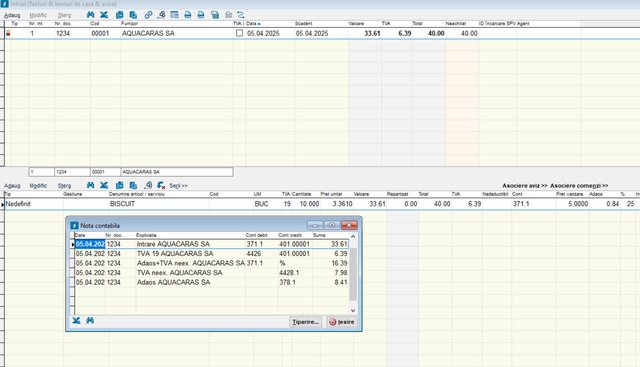Click the formula delete icon in articles toolbar
640x367 pixels.
coord(161,185)
